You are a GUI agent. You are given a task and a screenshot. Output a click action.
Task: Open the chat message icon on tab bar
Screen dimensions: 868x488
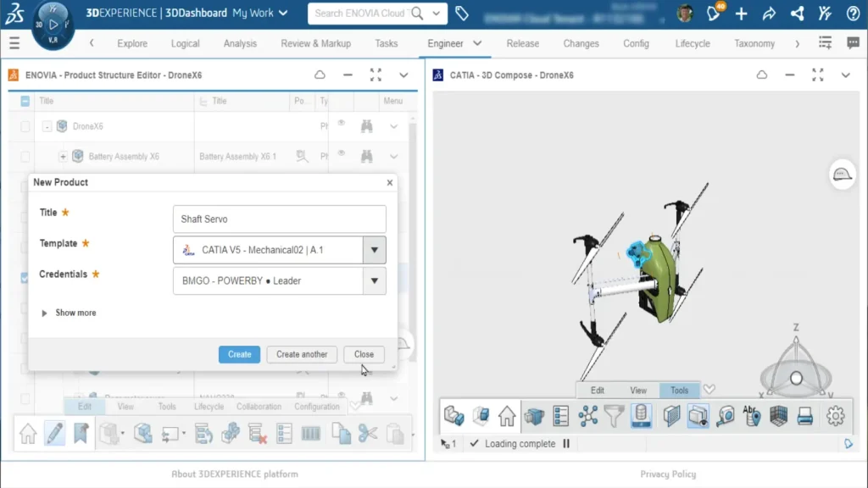pos(853,43)
